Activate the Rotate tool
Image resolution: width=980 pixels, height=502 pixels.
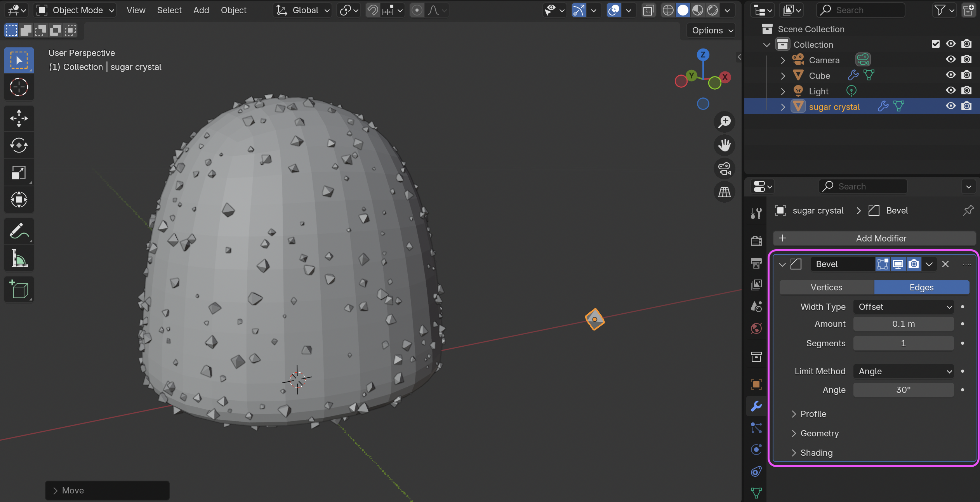point(19,146)
